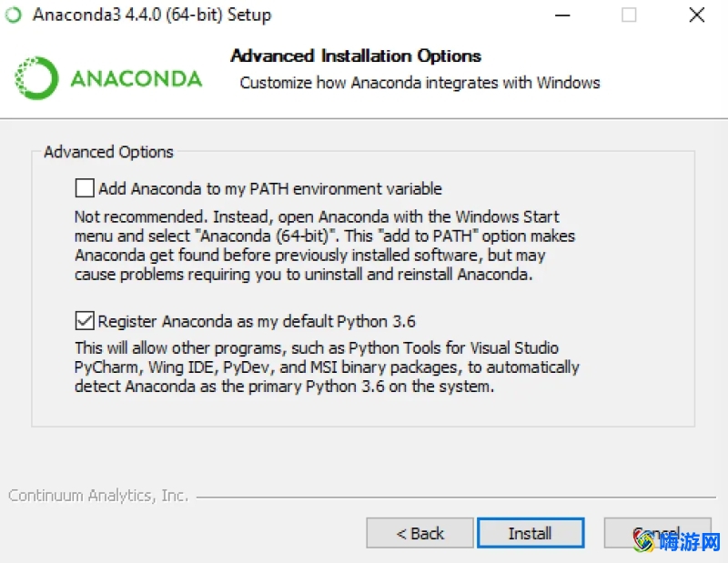Click the green Anaconda ring logo in header
Screen dimensions: 728x563
coord(36,78)
